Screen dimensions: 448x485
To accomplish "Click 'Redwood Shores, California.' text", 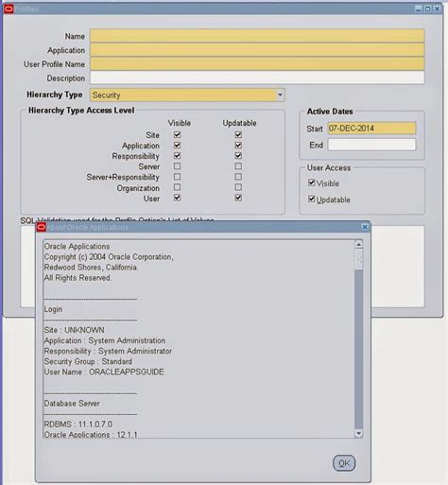I will 91,268.
